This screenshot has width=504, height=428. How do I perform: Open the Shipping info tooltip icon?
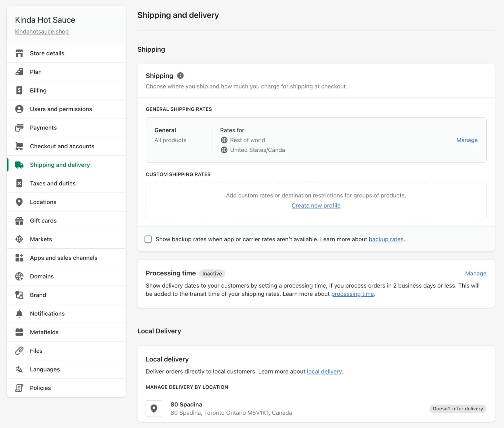point(180,76)
